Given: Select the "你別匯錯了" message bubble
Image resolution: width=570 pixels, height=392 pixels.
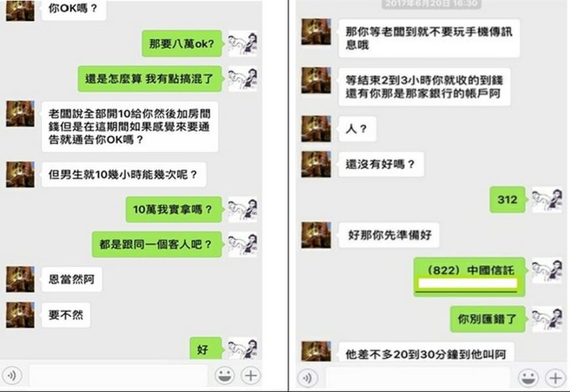Looking at the screenshot, I should (488, 319).
